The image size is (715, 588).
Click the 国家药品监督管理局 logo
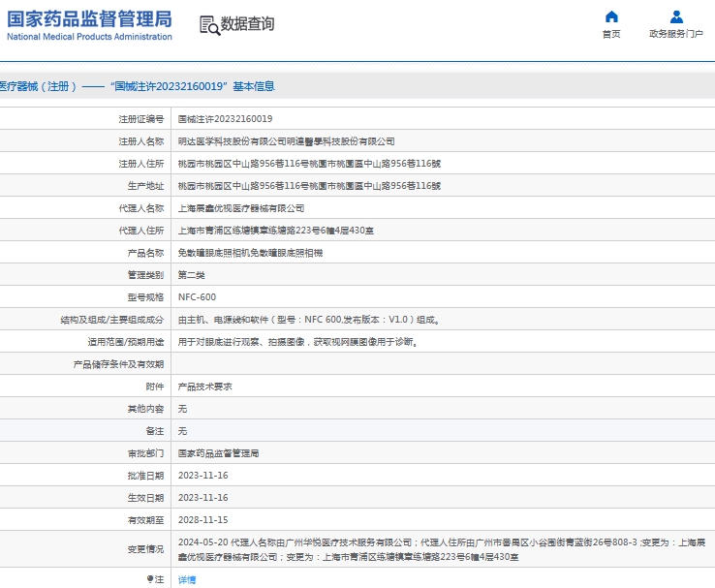[89, 25]
